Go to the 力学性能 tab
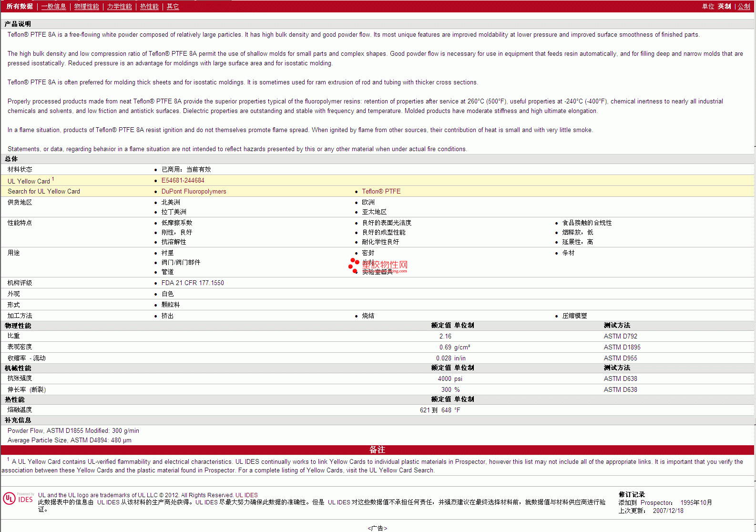The width and height of the screenshot is (756, 532). pyautogui.click(x=120, y=7)
